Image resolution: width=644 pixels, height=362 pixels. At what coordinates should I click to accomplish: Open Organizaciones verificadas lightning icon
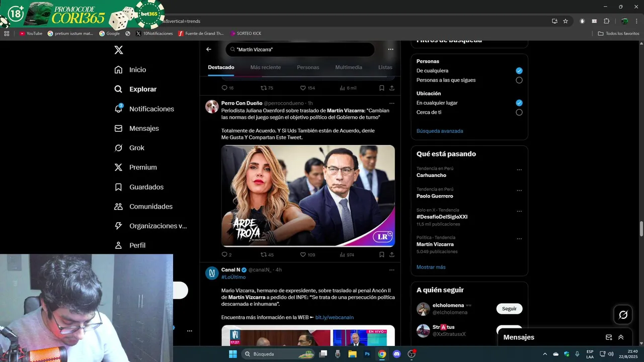119,226
